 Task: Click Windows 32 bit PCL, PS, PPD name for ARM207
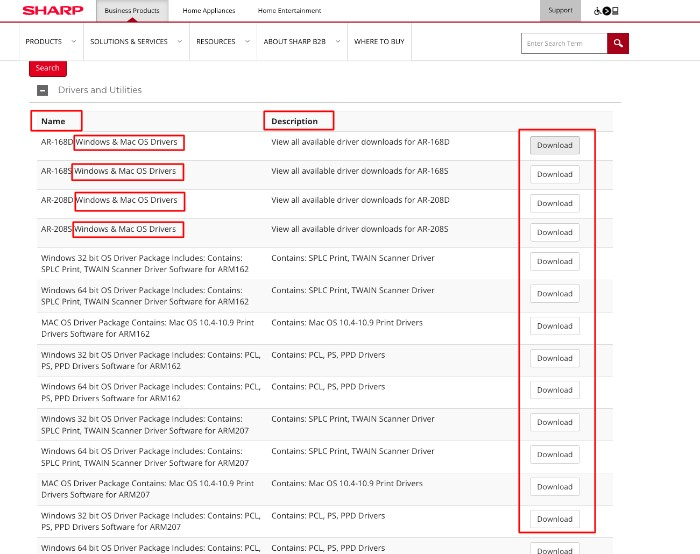[x=150, y=521]
